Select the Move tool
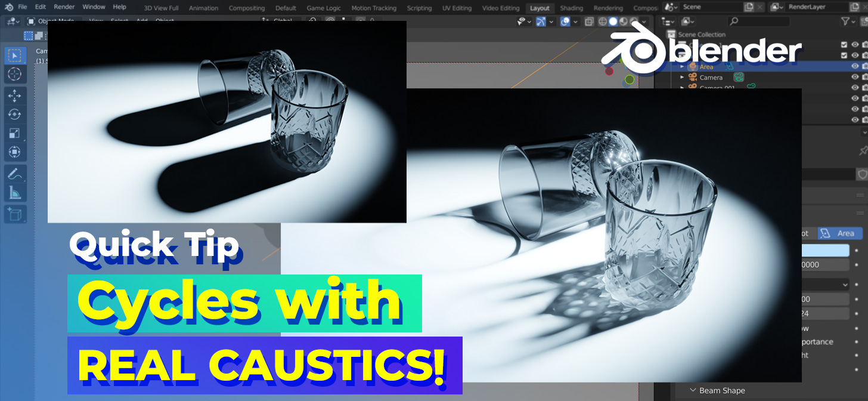This screenshot has height=401, width=868. (15, 95)
